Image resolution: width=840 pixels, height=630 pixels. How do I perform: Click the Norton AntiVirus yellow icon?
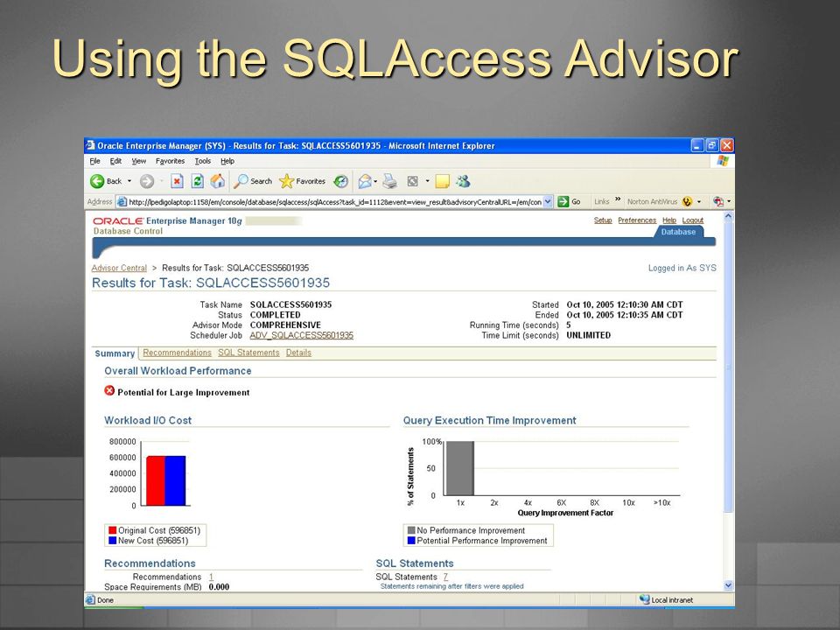point(688,202)
